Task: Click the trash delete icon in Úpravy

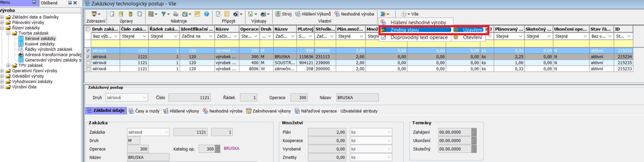Action: pyautogui.click(x=130, y=14)
